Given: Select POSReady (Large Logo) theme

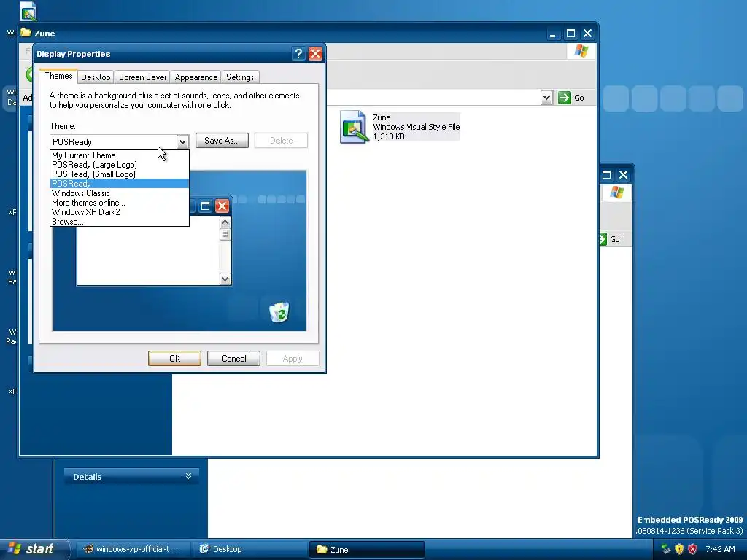Looking at the screenshot, I should pos(120,165).
